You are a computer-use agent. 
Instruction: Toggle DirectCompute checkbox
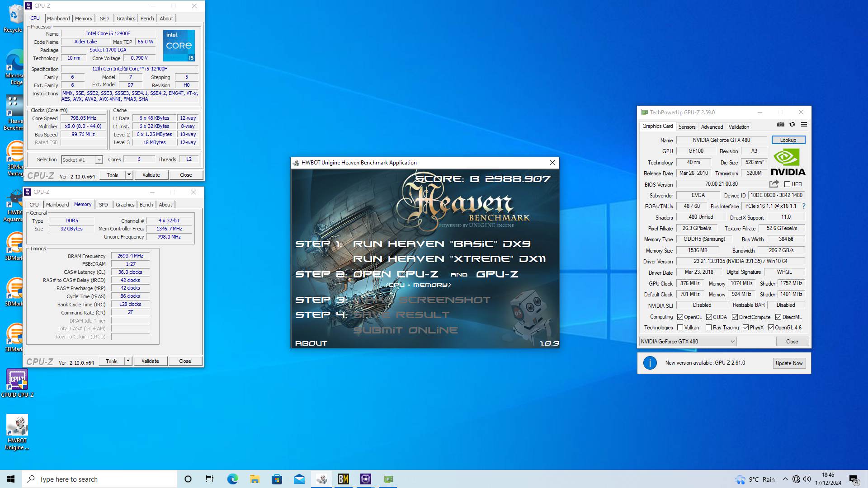(x=735, y=317)
